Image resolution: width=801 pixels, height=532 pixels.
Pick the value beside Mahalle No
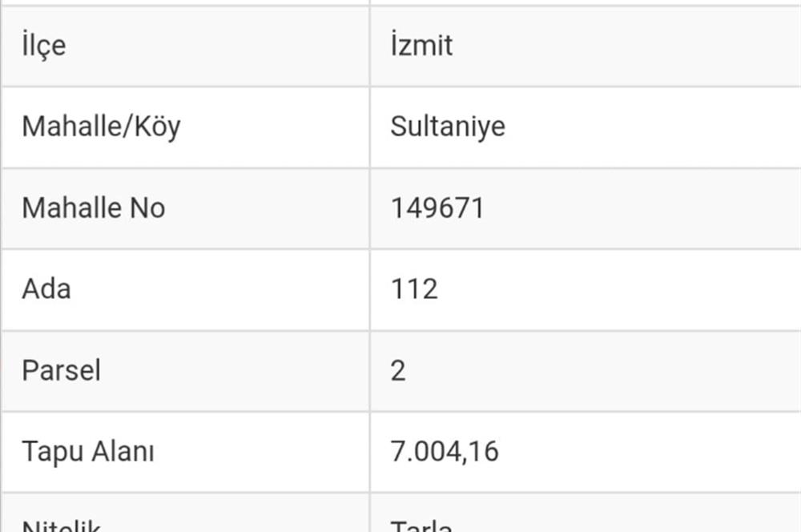tap(437, 208)
